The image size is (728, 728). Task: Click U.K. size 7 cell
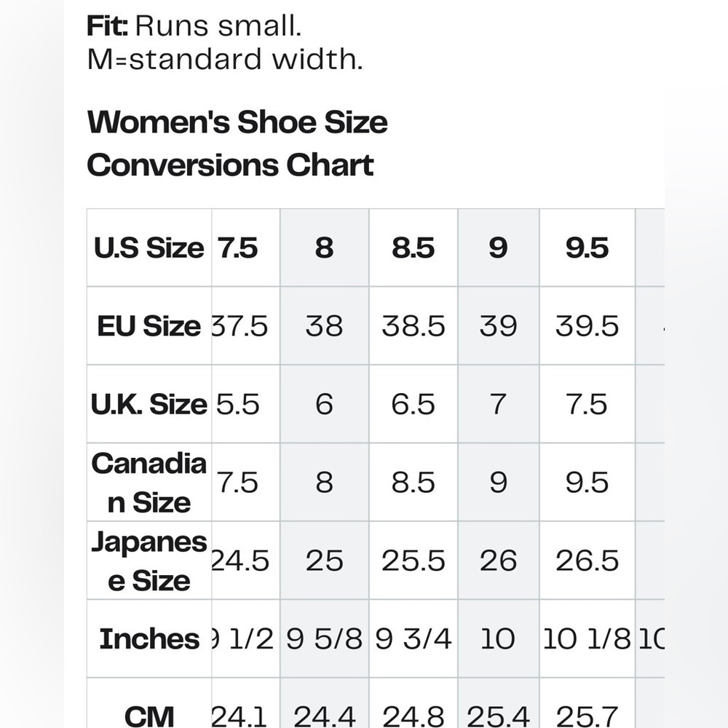click(498, 405)
